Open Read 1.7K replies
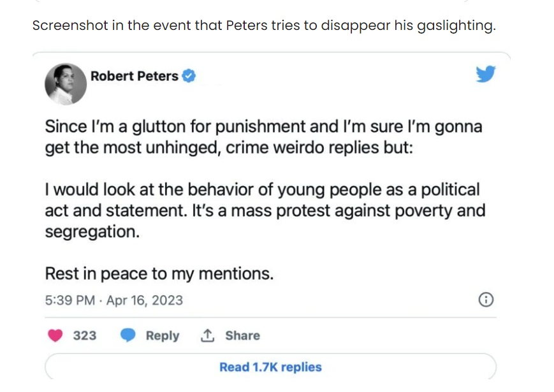The width and height of the screenshot is (554, 392). coord(271,367)
